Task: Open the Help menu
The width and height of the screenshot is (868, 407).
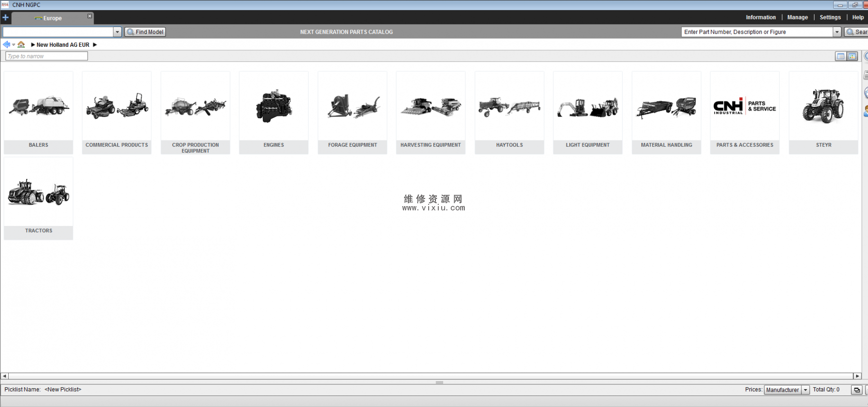Action: point(858,17)
